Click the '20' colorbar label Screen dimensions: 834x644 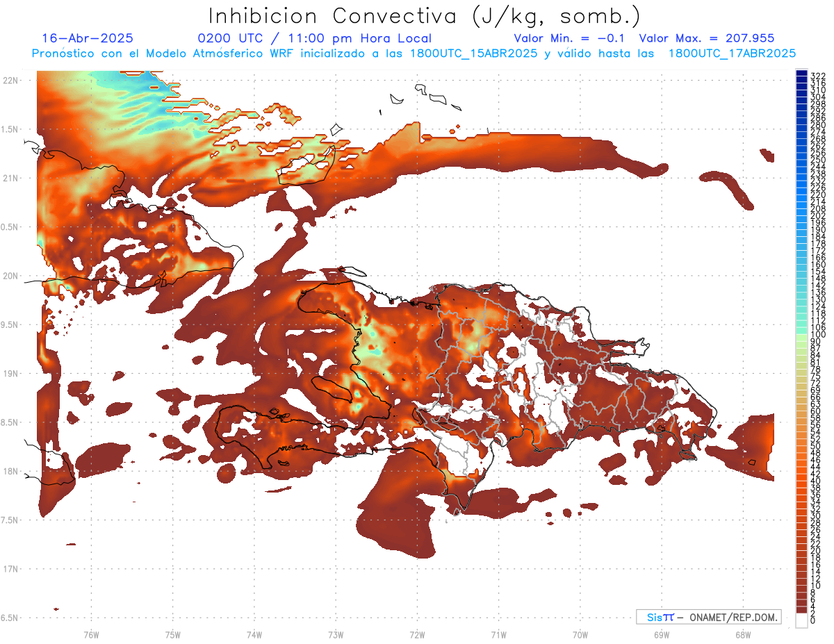(x=815, y=551)
